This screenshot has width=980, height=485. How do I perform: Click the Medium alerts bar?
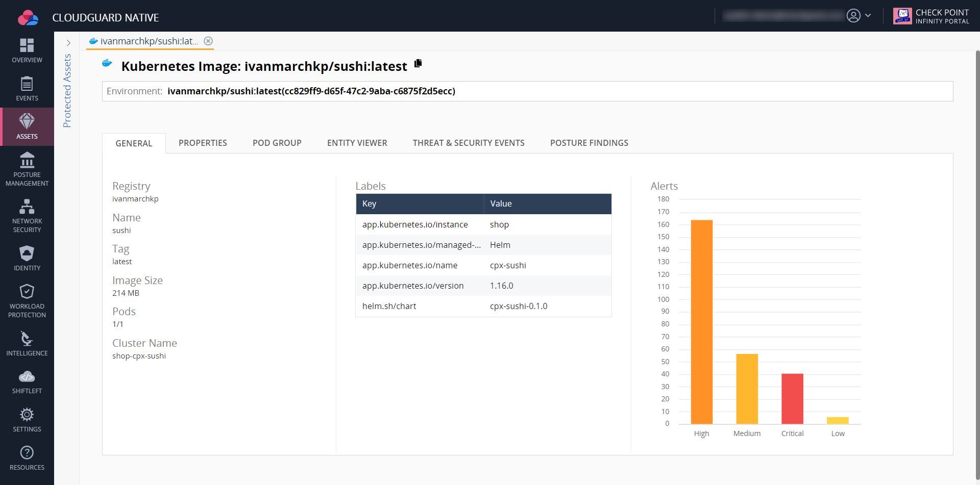coord(747,389)
